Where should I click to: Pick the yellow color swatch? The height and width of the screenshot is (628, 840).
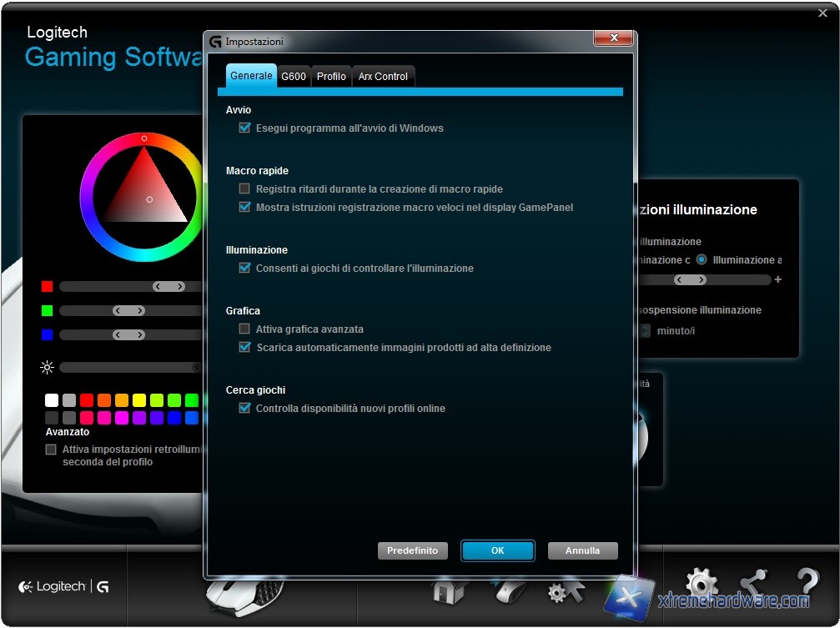click(x=139, y=400)
